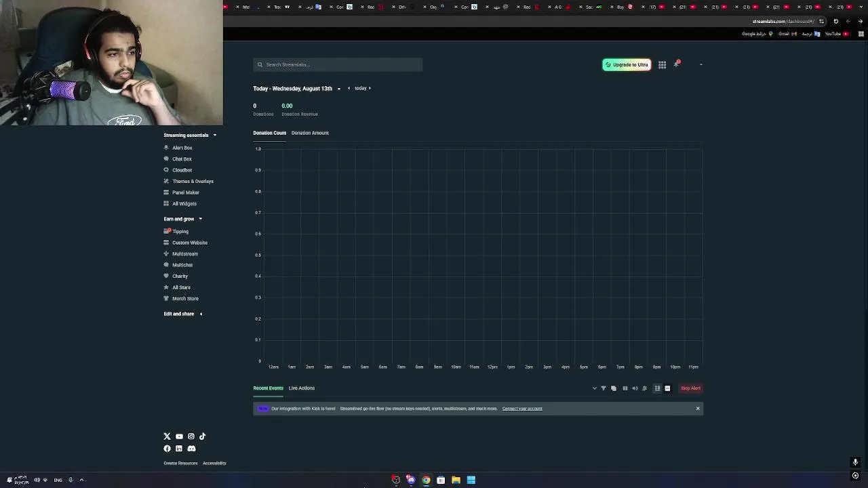Select the Live Actions tab
The width and height of the screenshot is (868, 488).
[302, 388]
